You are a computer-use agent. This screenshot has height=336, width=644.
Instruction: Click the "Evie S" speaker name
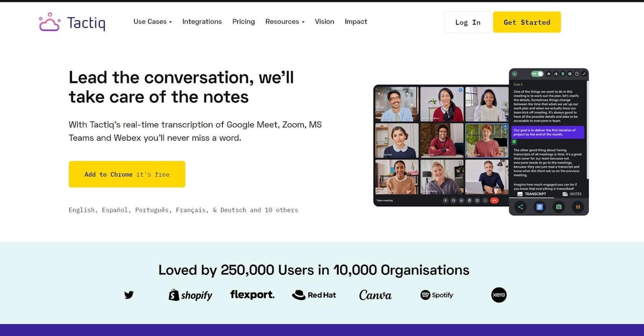[x=517, y=85]
